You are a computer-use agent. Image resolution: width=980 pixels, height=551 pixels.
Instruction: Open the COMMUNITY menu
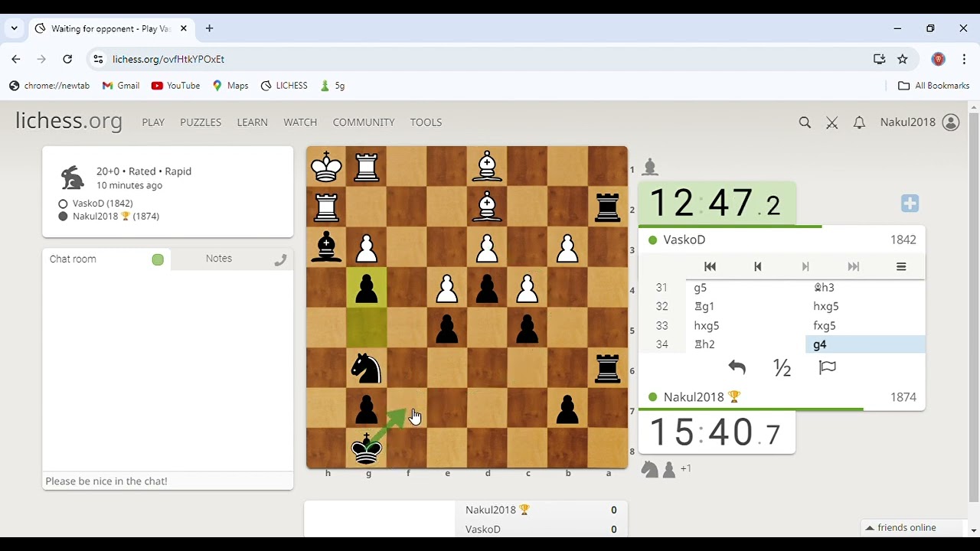coord(364,122)
